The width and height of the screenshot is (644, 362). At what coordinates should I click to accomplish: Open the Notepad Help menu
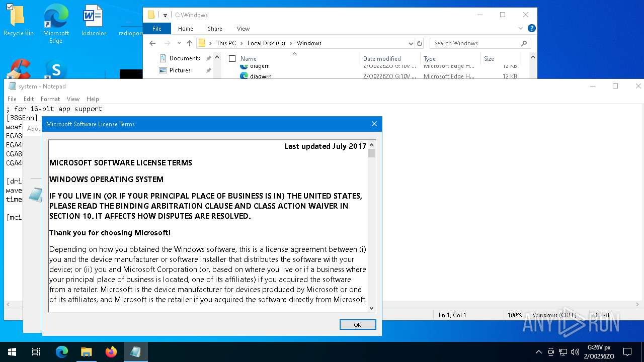[93, 99]
